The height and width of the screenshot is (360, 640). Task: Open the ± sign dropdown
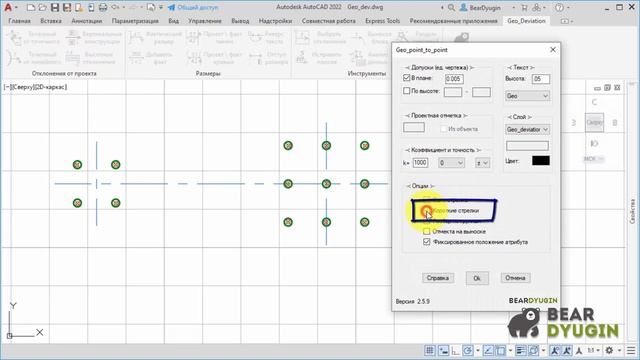pos(482,163)
